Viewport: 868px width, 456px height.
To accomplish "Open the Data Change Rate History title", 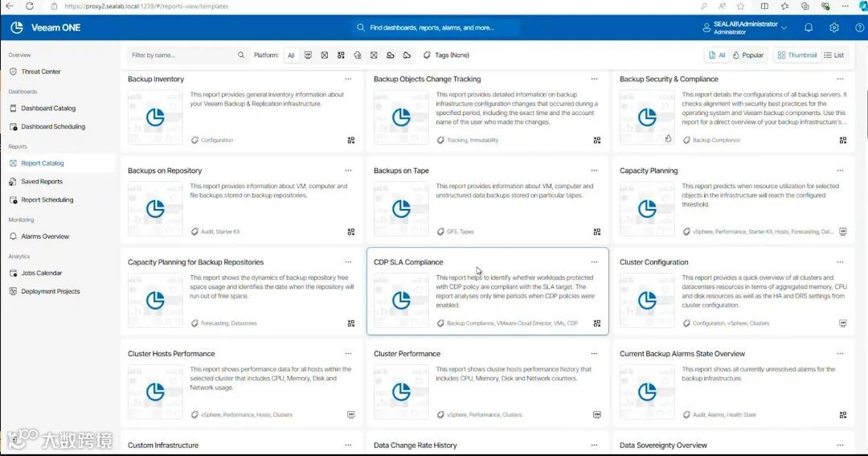I will click(416, 445).
